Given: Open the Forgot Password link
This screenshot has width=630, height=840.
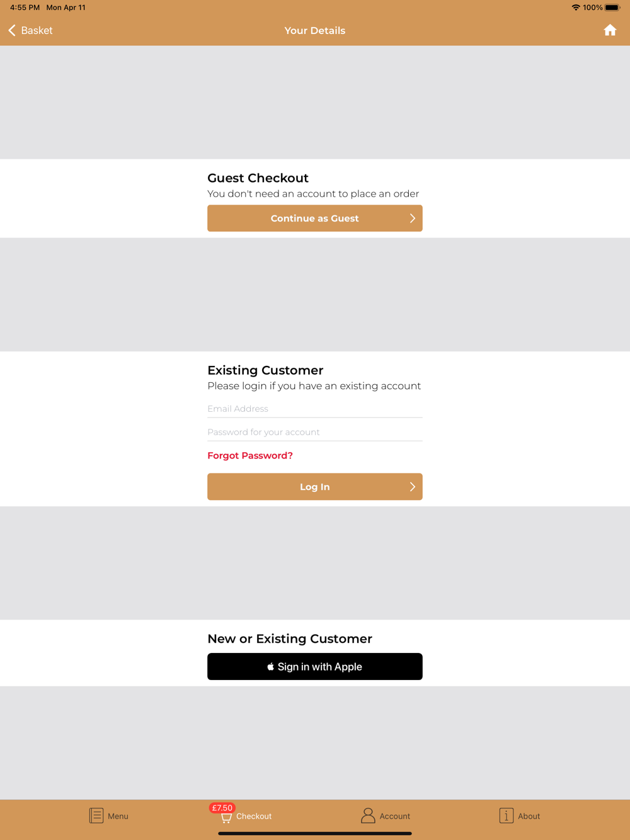Looking at the screenshot, I should click(x=250, y=455).
